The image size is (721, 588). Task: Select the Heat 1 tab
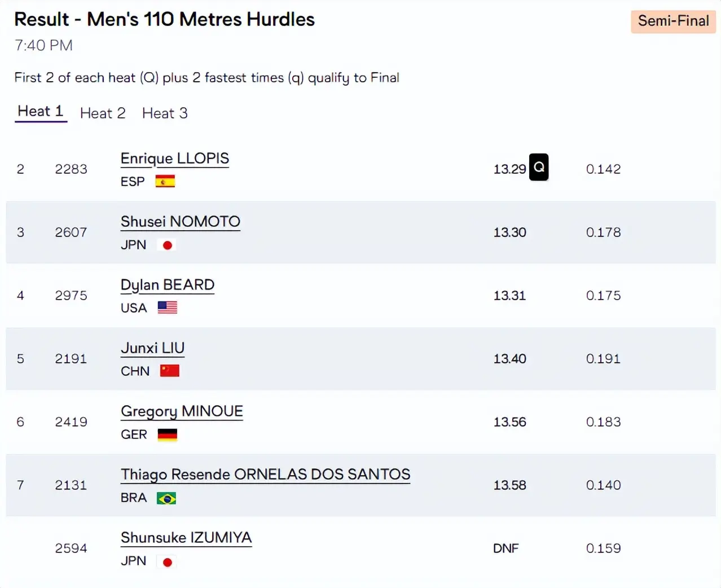point(41,112)
